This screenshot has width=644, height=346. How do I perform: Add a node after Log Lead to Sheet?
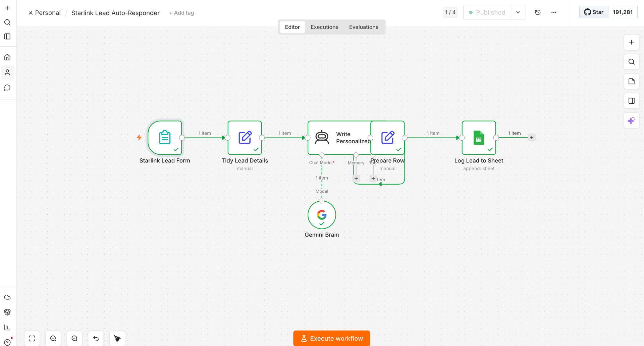coord(532,138)
